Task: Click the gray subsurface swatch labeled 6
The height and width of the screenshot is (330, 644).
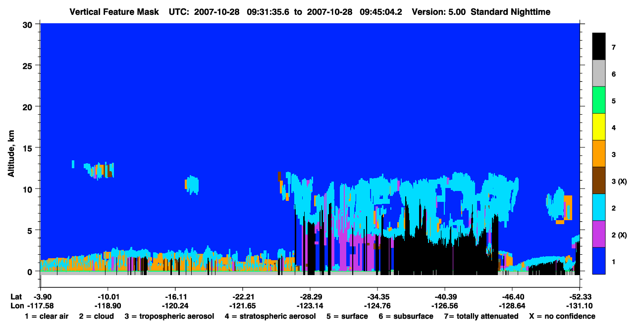Action: click(599, 74)
